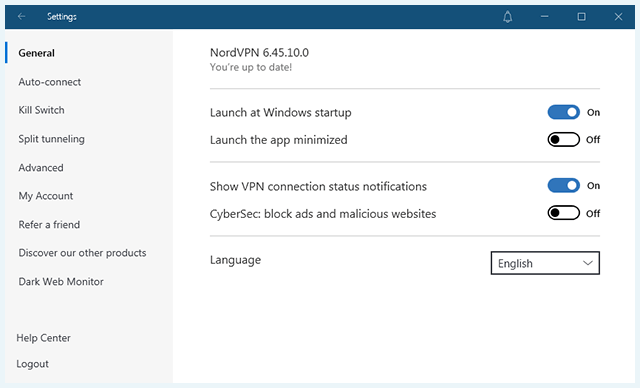The image size is (640, 388).
Task: Toggle VPN connection status notifications switch
Action: pos(563,186)
